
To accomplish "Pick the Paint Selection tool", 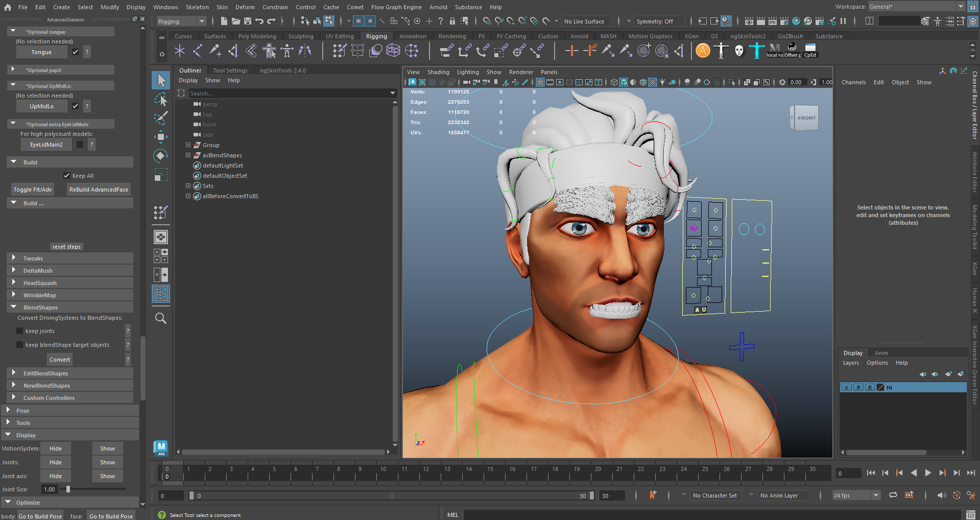I will [161, 118].
